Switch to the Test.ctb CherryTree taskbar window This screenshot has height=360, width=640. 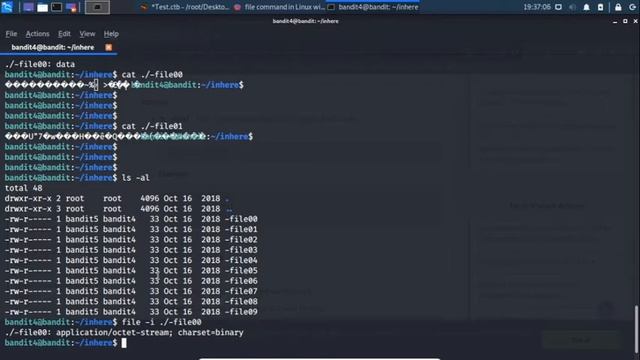185,7
